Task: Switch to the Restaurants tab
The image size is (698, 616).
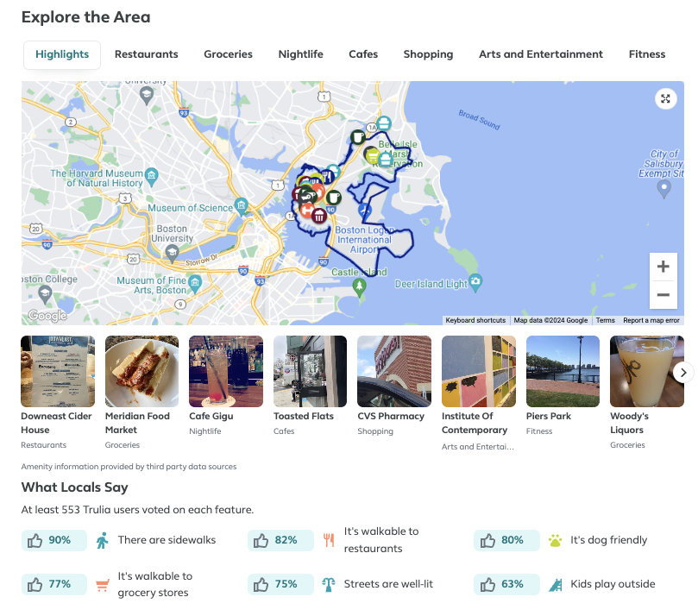Action: coord(146,54)
